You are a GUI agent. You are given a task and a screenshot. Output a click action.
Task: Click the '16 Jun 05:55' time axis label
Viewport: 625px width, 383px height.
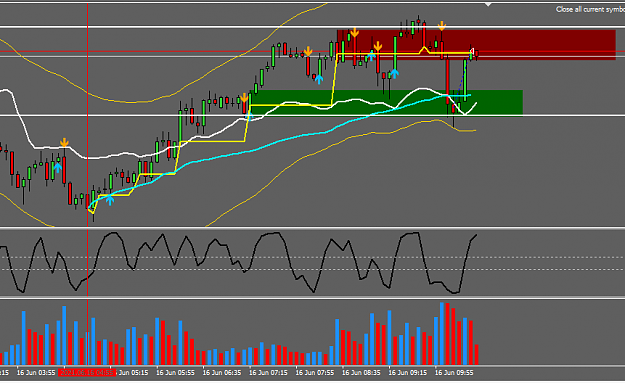175,373
